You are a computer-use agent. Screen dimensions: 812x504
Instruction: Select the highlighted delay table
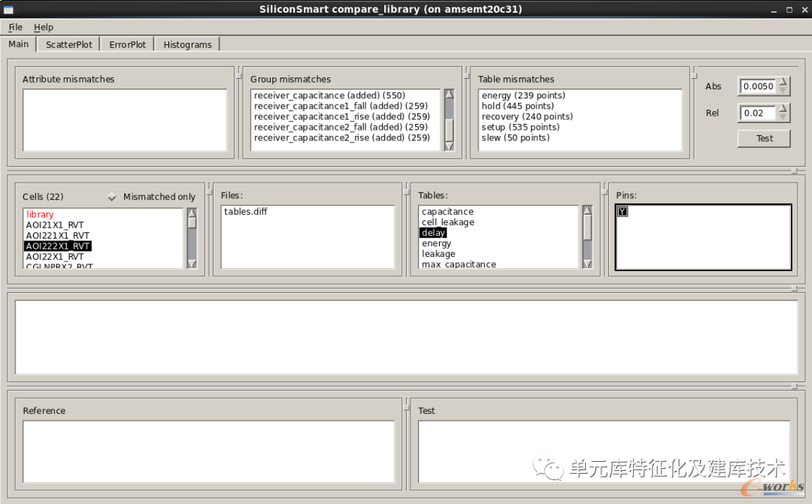pyautogui.click(x=434, y=233)
